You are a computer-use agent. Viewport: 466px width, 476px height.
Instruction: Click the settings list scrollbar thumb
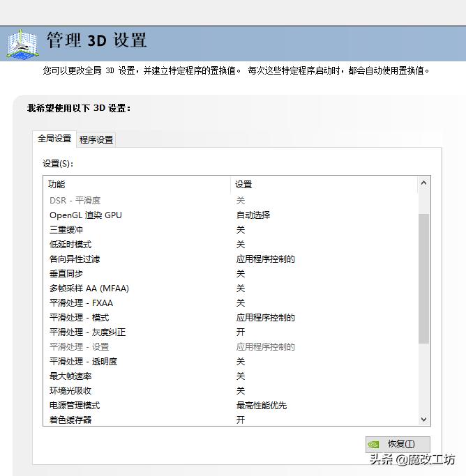tap(423, 279)
